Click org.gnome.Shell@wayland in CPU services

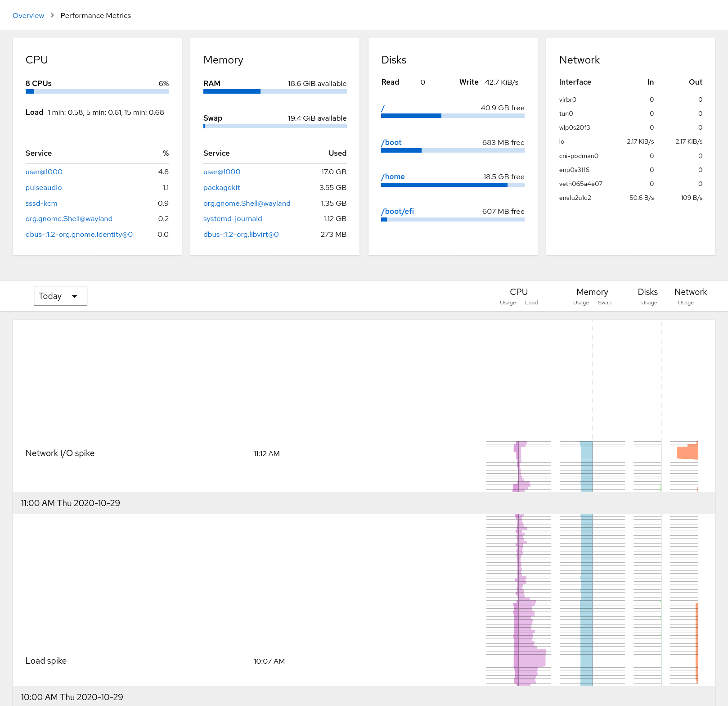pos(69,219)
